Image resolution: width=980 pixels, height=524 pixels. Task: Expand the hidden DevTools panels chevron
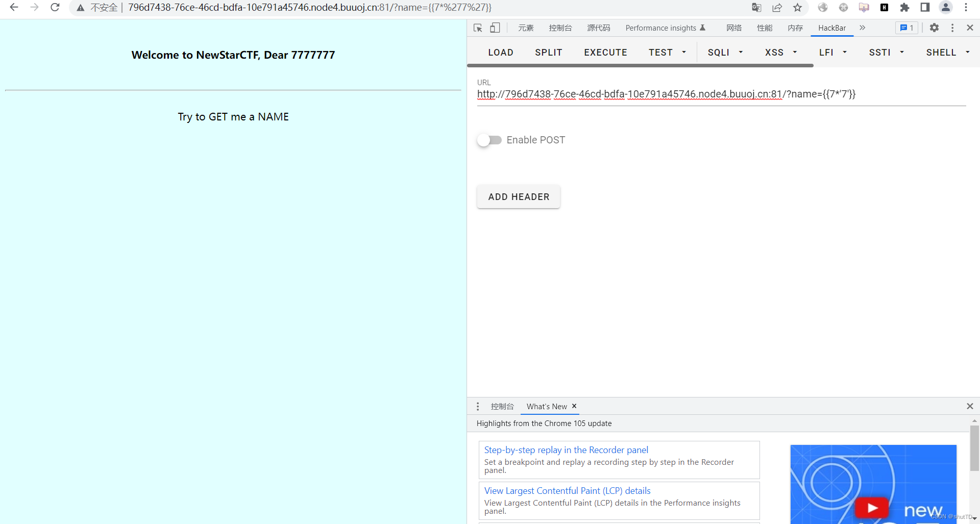click(862, 28)
